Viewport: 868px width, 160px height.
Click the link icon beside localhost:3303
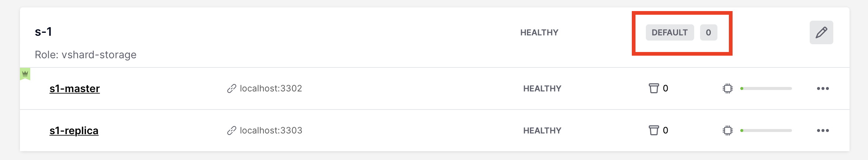[231, 131]
